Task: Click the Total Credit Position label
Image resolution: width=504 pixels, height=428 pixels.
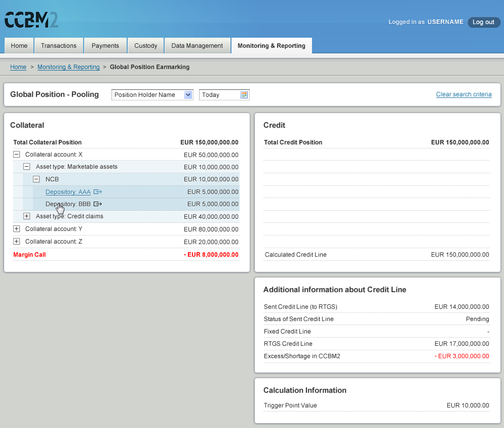Action: 293,142
